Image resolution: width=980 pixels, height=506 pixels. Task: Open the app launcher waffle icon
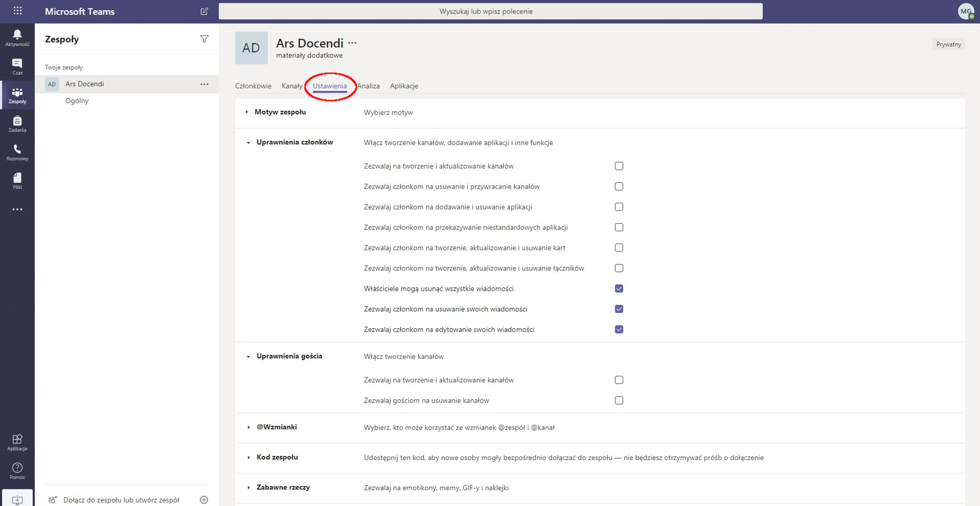tap(18, 11)
